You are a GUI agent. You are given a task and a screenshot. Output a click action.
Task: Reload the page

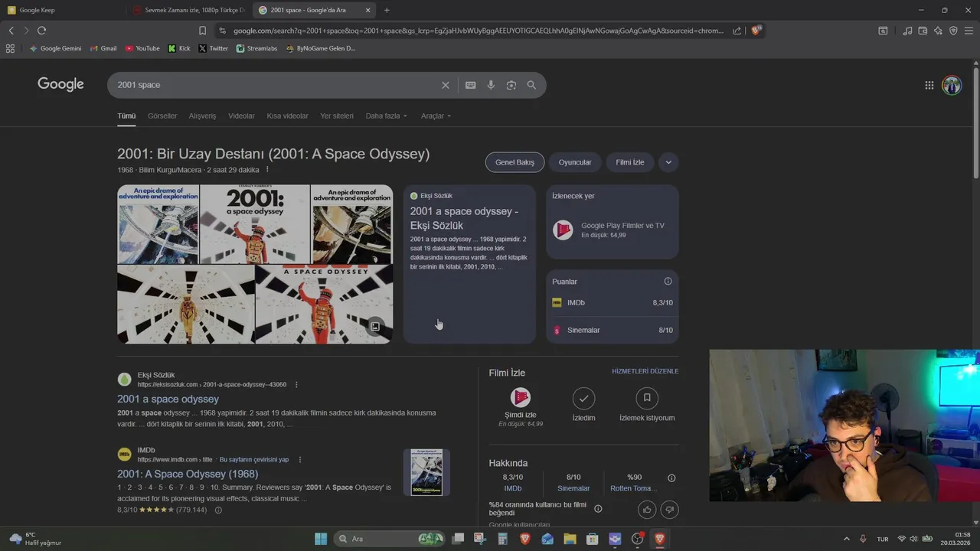[41, 31]
